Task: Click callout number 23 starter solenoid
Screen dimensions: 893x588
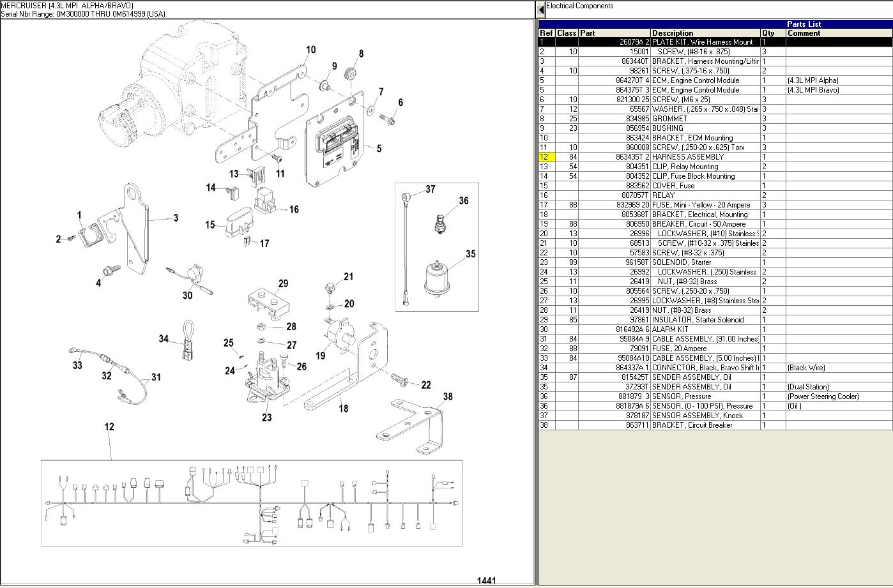Action: [266, 418]
